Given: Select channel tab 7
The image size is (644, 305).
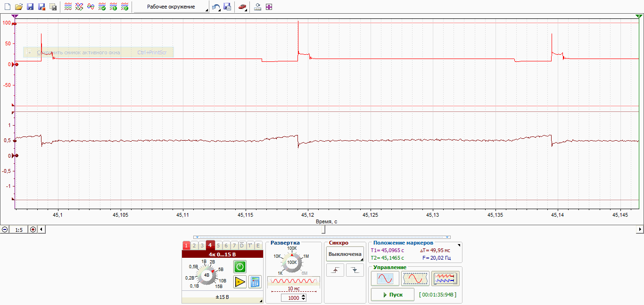Looking at the screenshot, I should coord(234,246).
